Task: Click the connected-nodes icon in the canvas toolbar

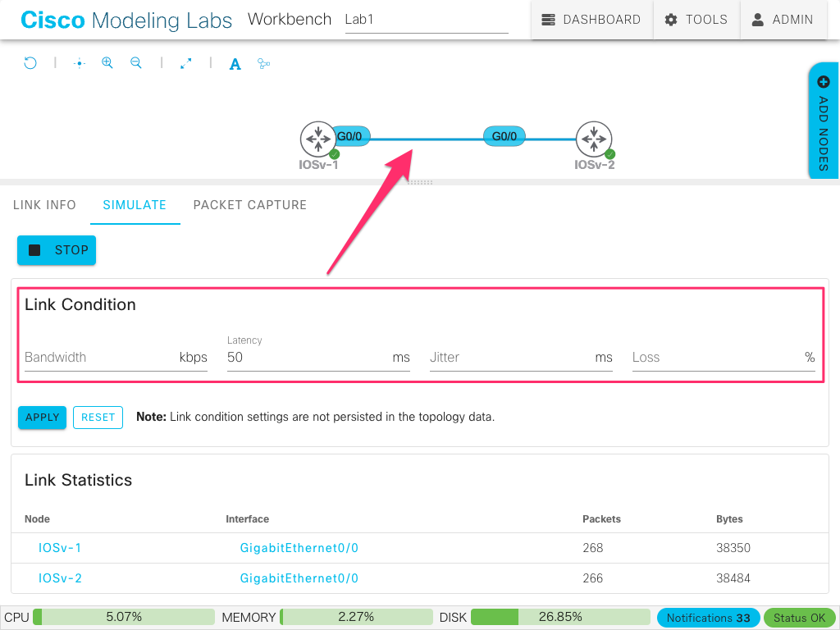Action: coord(263,64)
